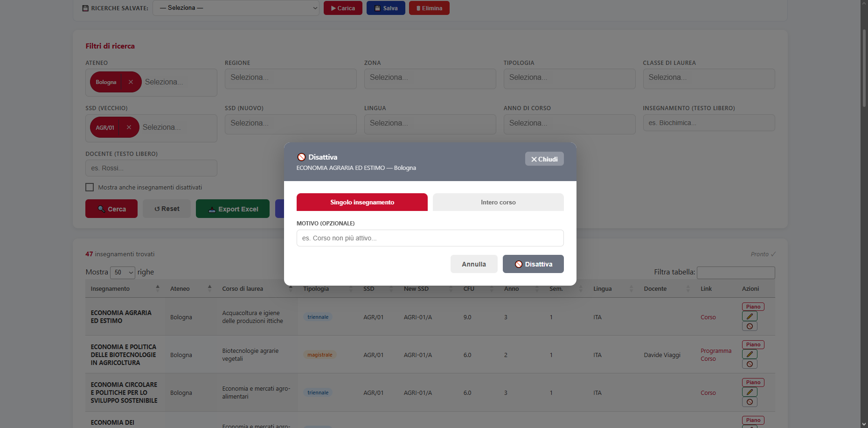Click the Export Excel button
The height and width of the screenshot is (428, 868).
(233, 209)
